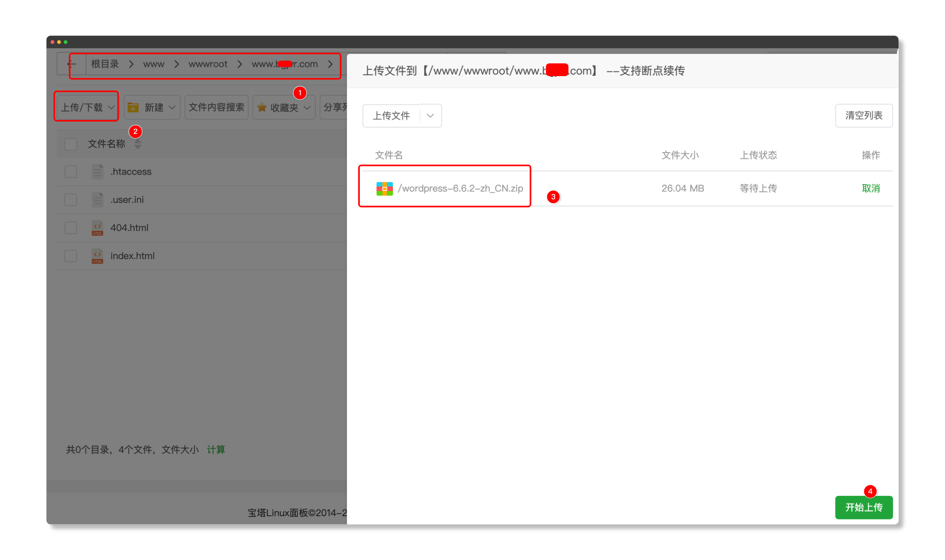The height and width of the screenshot is (560, 945).
Task: Click the 操作 column header
Action: tap(870, 155)
